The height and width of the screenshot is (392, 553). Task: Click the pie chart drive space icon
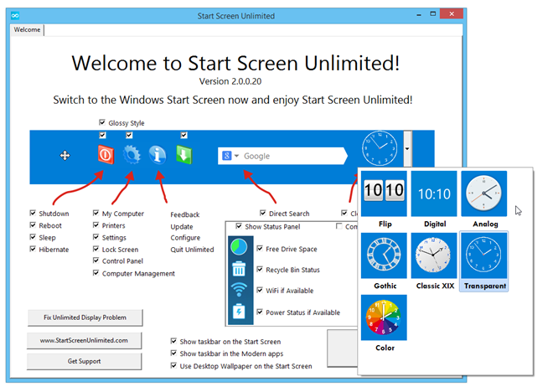[239, 247]
